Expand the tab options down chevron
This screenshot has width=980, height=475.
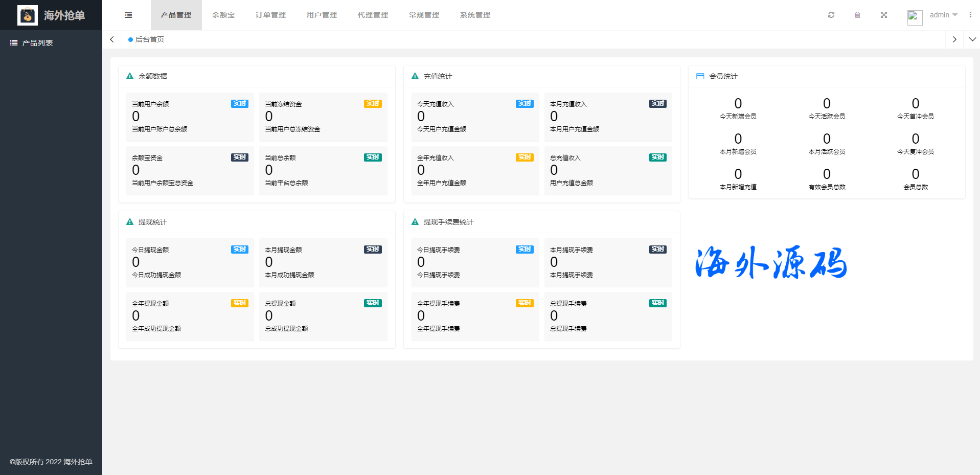972,39
